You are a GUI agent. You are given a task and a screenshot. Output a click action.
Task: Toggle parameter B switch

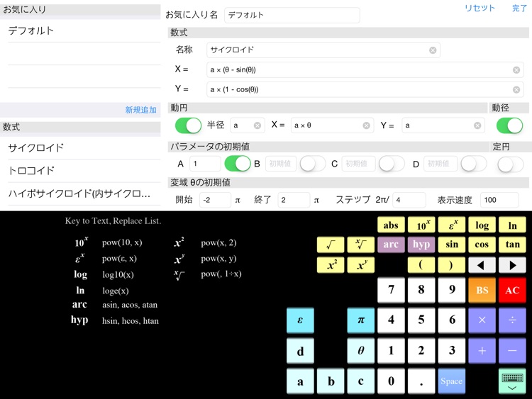313,164
